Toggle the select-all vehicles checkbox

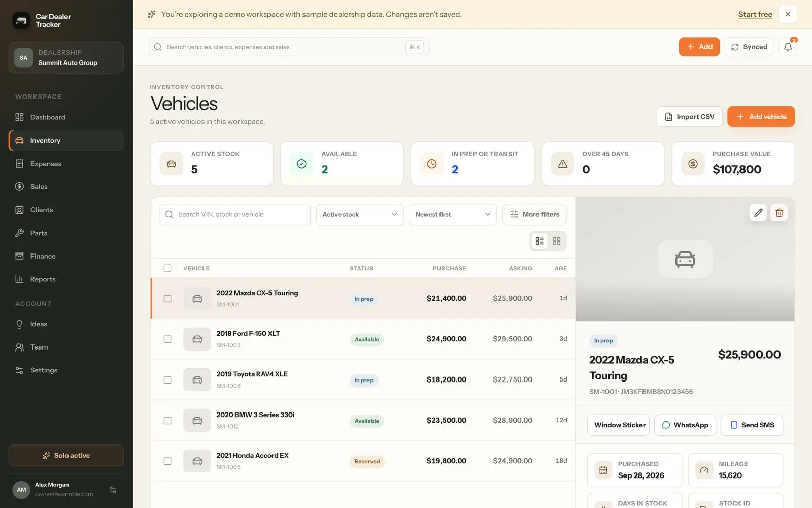(167, 268)
